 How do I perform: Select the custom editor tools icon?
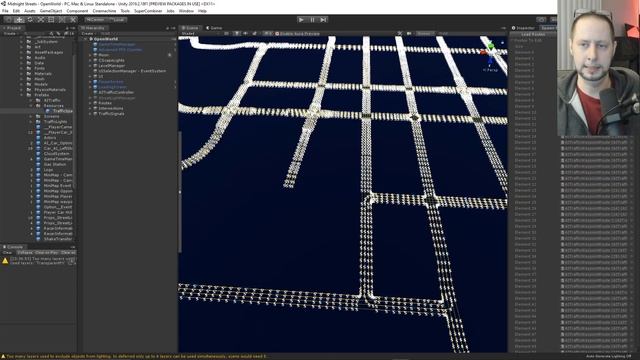pos(73,20)
